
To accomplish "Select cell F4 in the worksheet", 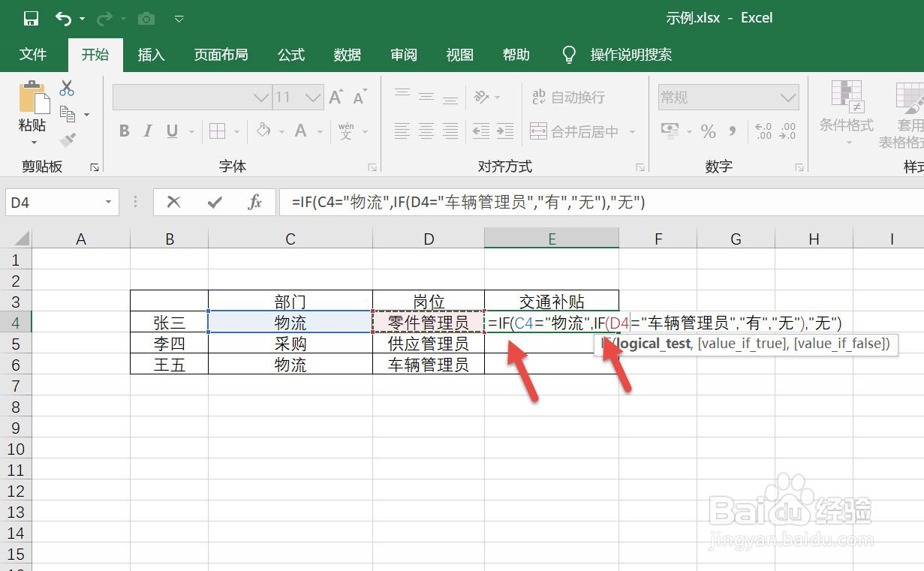I will (658, 323).
